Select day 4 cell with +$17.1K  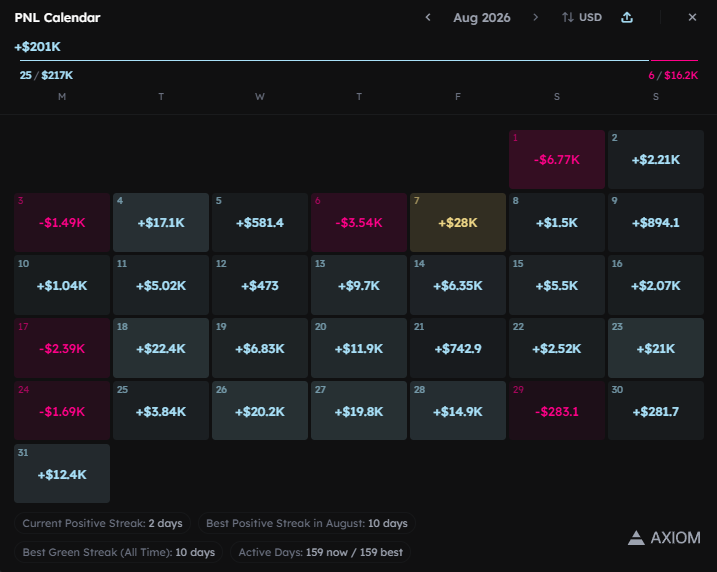(x=161, y=222)
